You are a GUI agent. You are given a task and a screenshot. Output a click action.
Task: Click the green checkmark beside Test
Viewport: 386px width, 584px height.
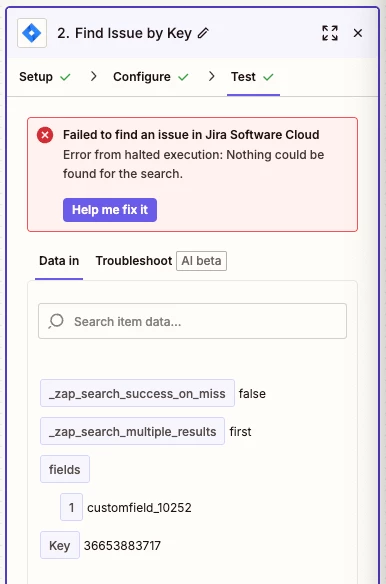(x=268, y=77)
